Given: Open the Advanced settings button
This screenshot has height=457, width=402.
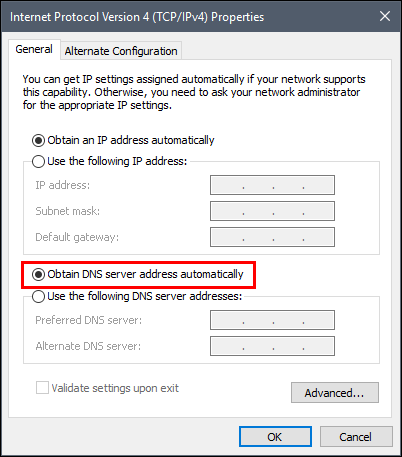Looking at the screenshot, I should [335, 393].
